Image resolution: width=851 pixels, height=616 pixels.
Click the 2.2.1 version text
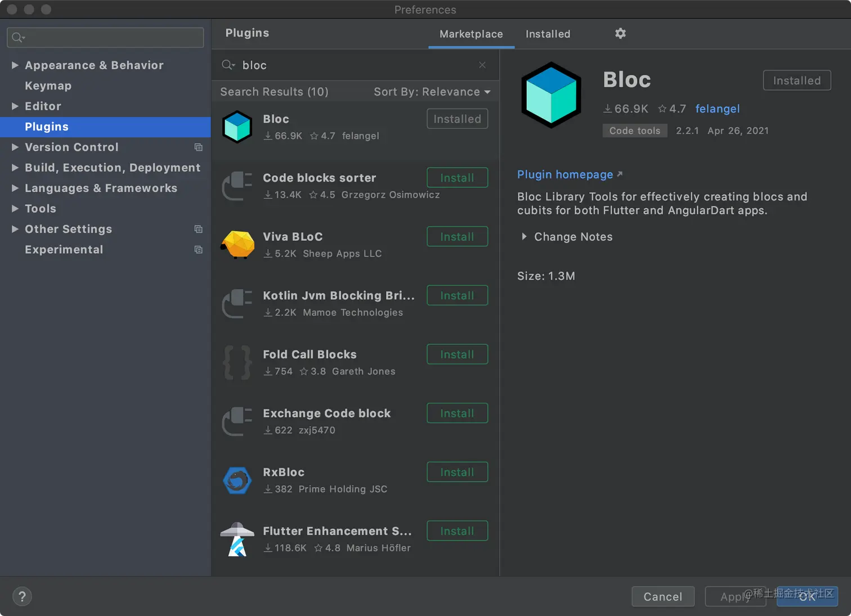click(687, 131)
